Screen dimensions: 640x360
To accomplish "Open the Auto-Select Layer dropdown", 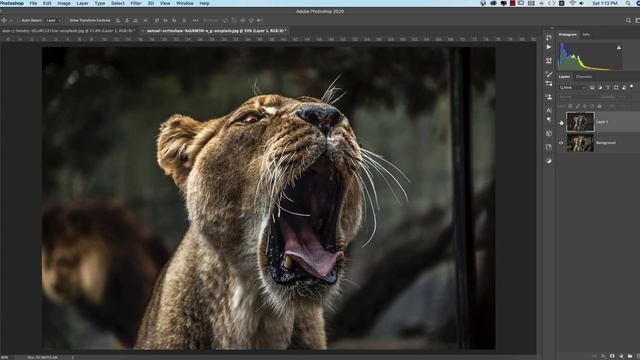I will point(53,20).
